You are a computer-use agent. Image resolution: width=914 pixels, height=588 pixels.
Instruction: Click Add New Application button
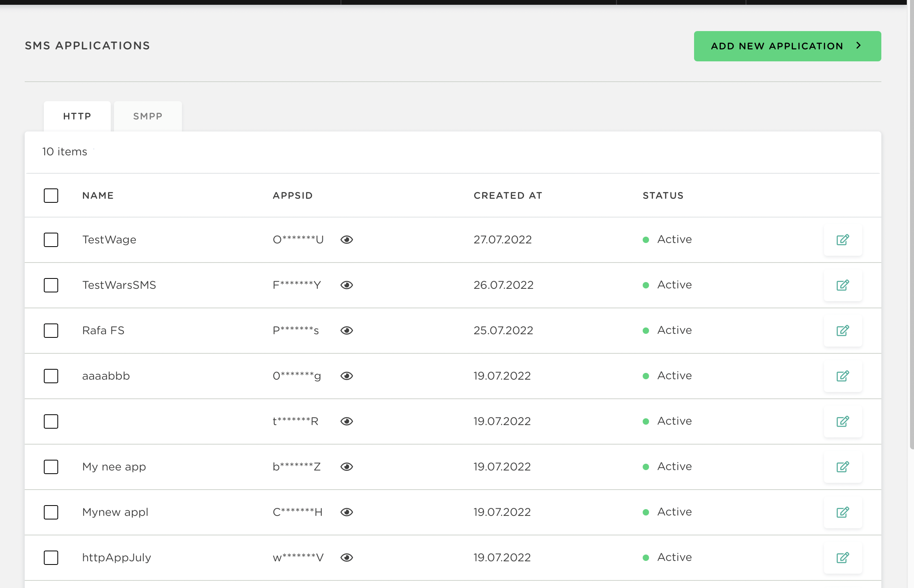coord(787,46)
